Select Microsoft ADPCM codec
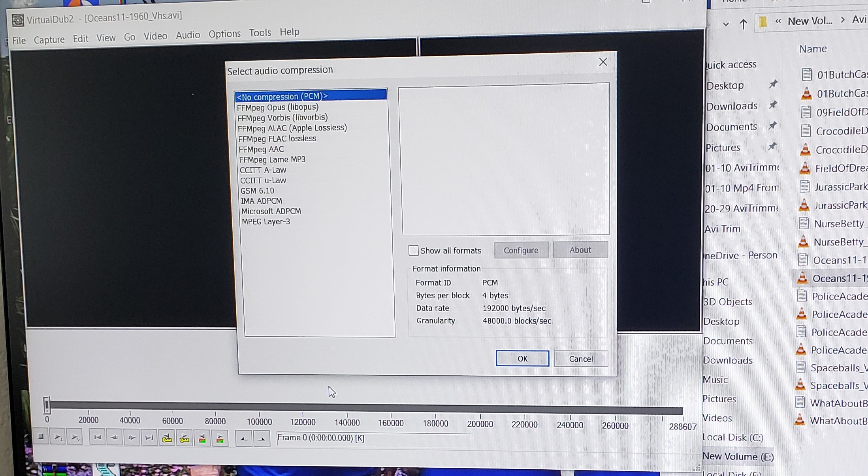 [271, 211]
